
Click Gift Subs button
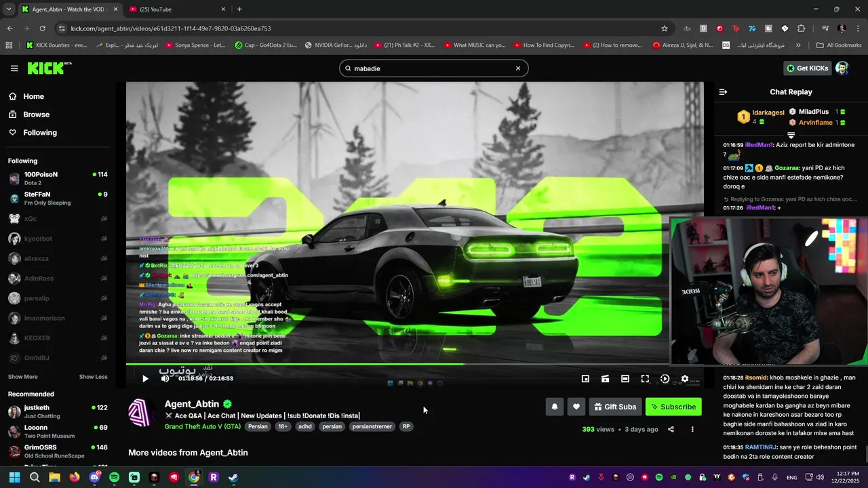(615, 407)
